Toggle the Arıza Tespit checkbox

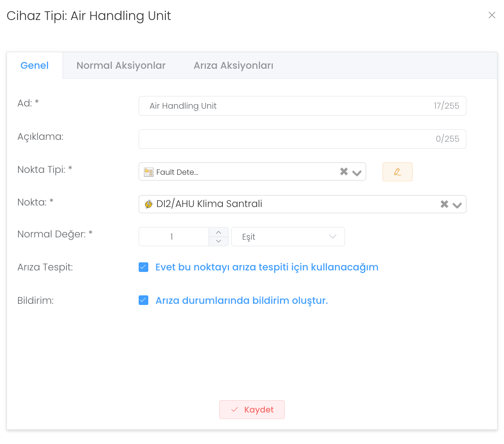tap(144, 267)
